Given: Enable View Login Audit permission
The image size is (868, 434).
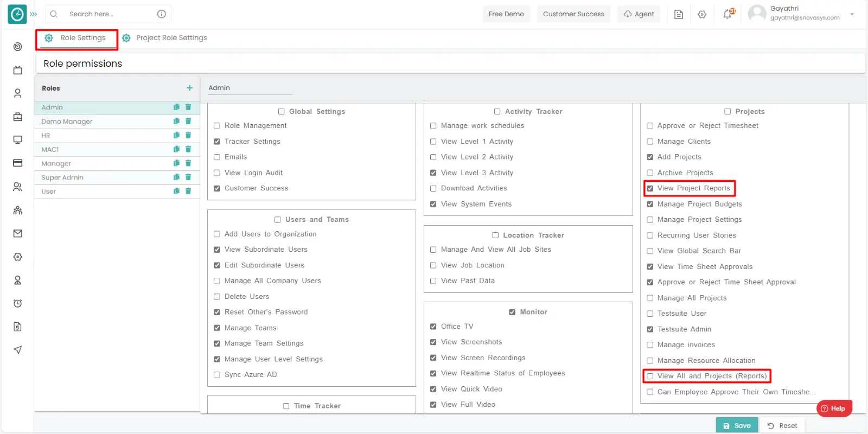Looking at the screenshot, I should 217,173.
